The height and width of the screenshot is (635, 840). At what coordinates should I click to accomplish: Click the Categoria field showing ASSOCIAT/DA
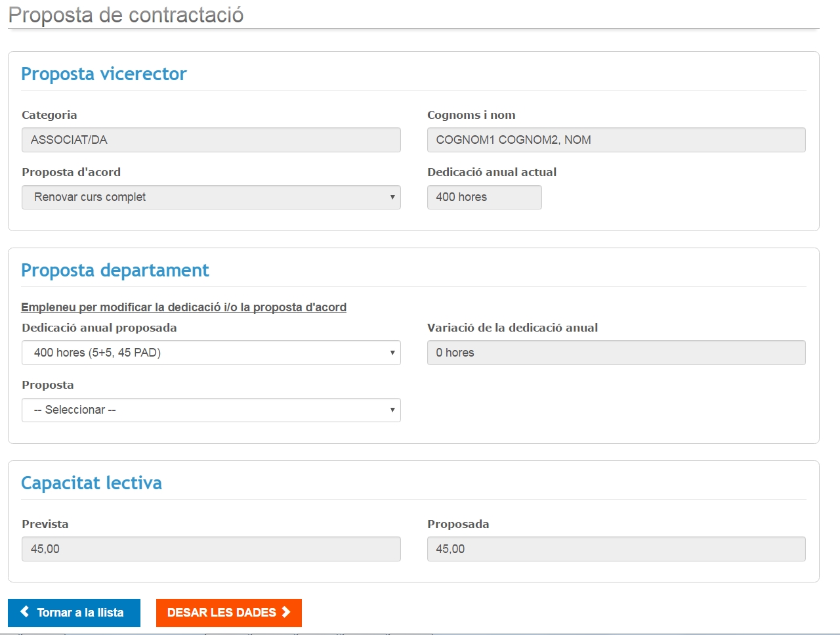click(211, 140)
